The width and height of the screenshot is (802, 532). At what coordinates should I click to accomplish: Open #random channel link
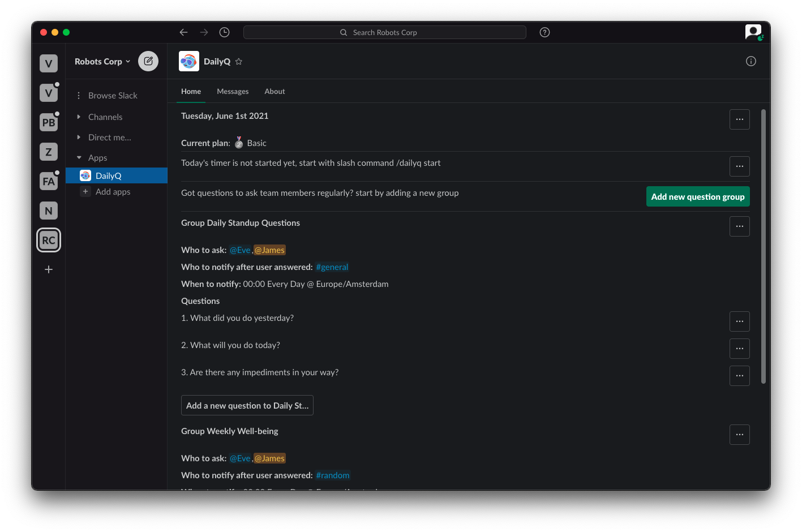pos(333,475)
